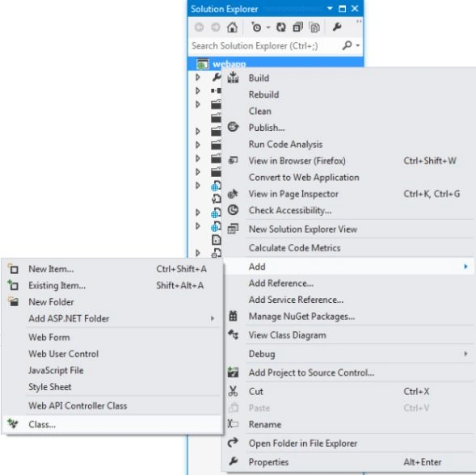This screenshot has height=475, width=476.
Task: Click the wrench Properties toolbar icon
Action: [x=337, y=27]
